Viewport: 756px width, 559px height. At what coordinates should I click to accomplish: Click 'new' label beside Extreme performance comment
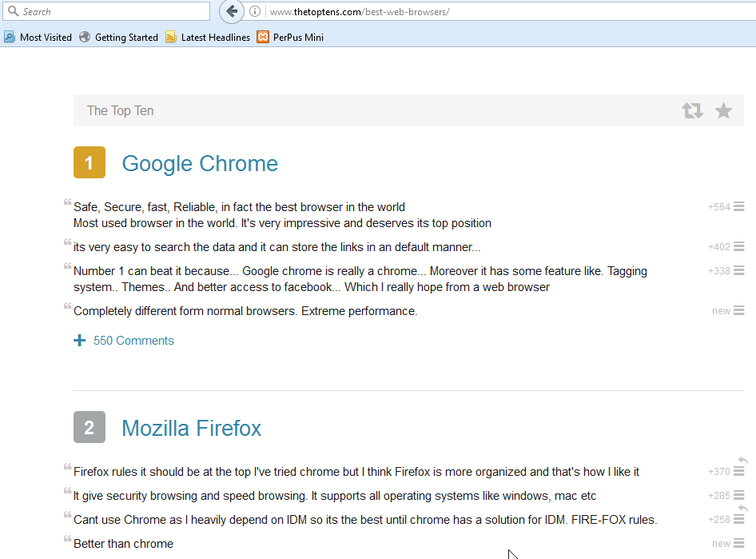[721, 311]
